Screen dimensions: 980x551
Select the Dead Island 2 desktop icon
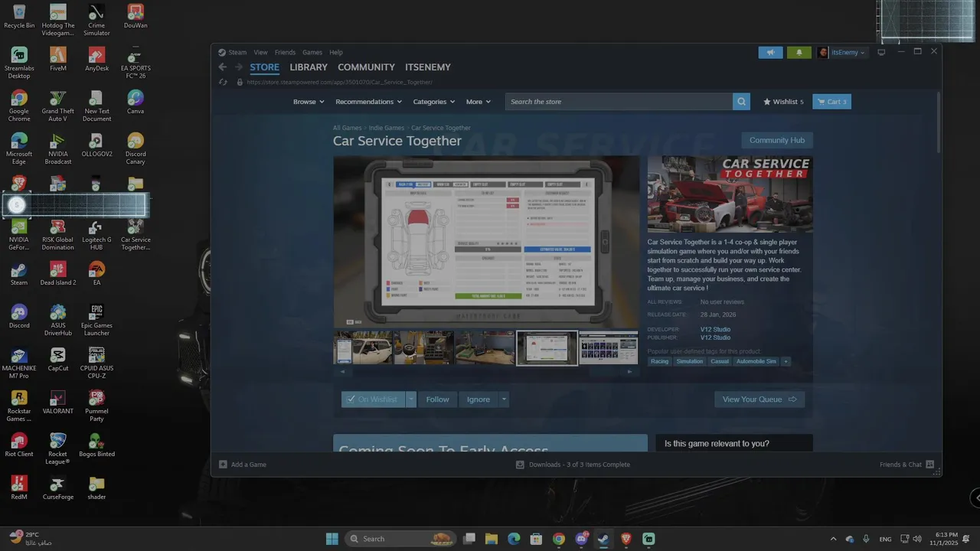tap(58, 273)
